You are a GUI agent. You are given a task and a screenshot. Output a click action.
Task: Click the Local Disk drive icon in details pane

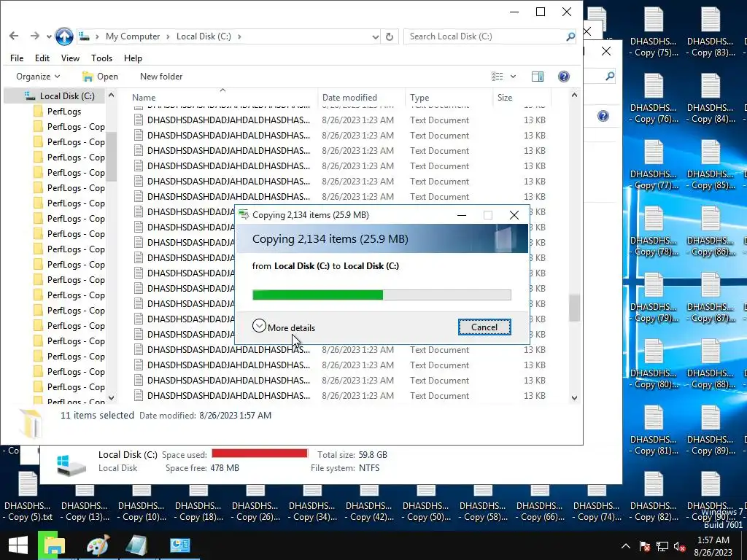click(71, 464)
